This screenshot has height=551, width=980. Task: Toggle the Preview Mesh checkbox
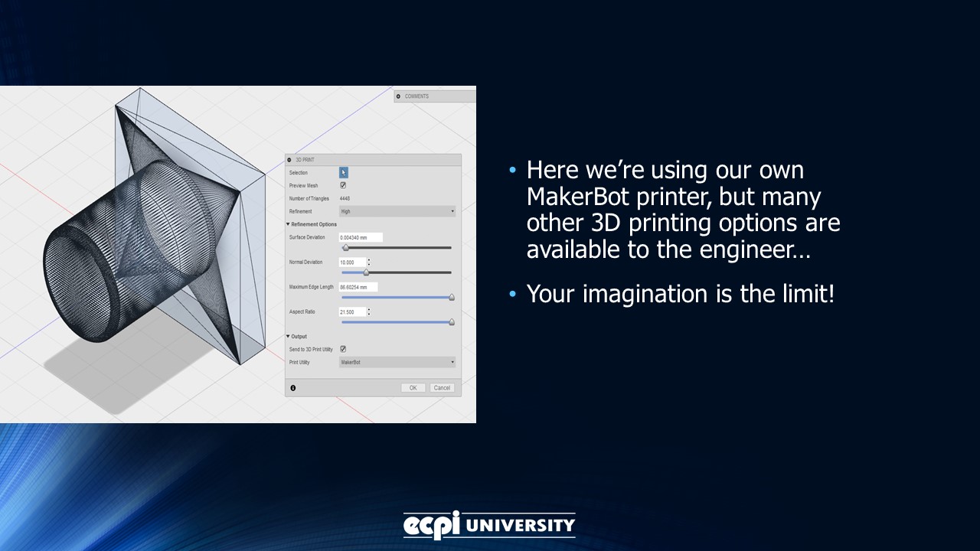point(342,184)
